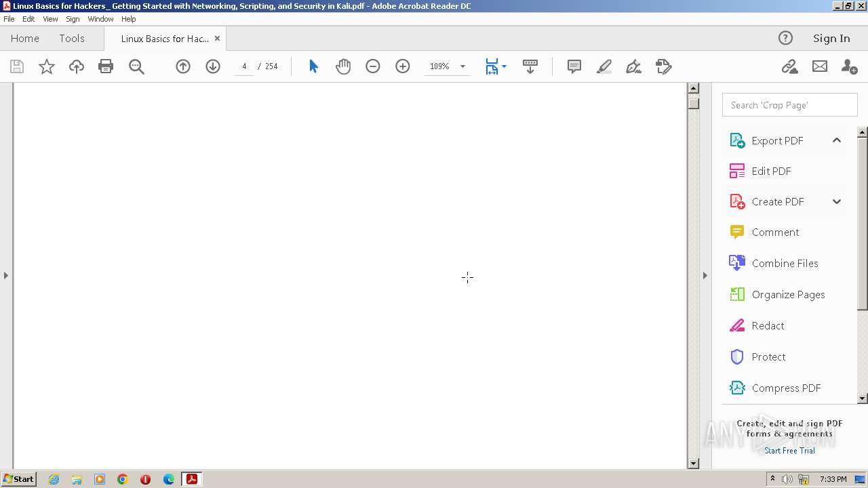Click the document scrollbar down arrow
Screen dimensions: 868x488
tap(693, 464)
